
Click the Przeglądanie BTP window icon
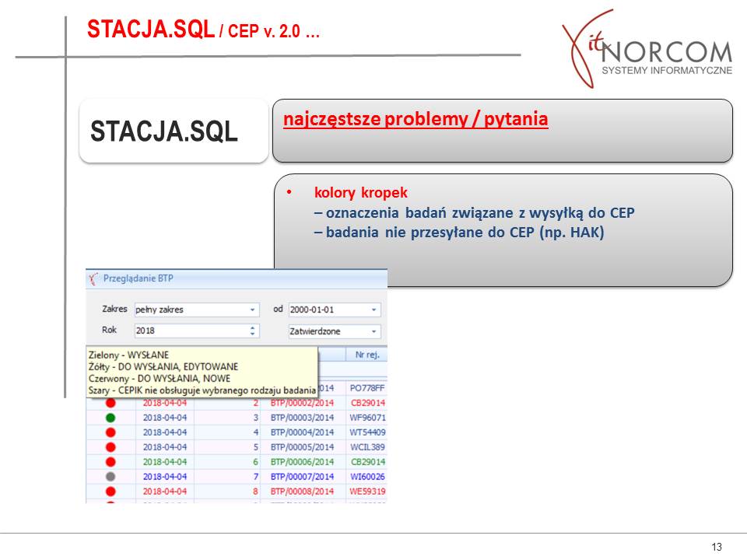(x=93, y=278)
